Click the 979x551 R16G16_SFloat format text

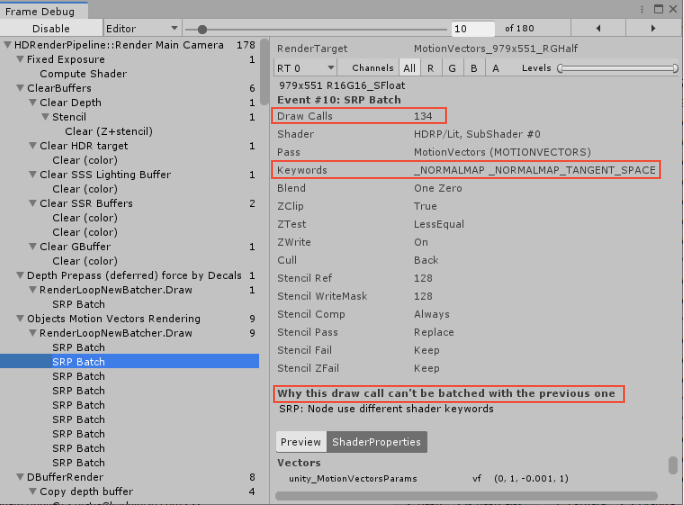[x=342, y=85]
